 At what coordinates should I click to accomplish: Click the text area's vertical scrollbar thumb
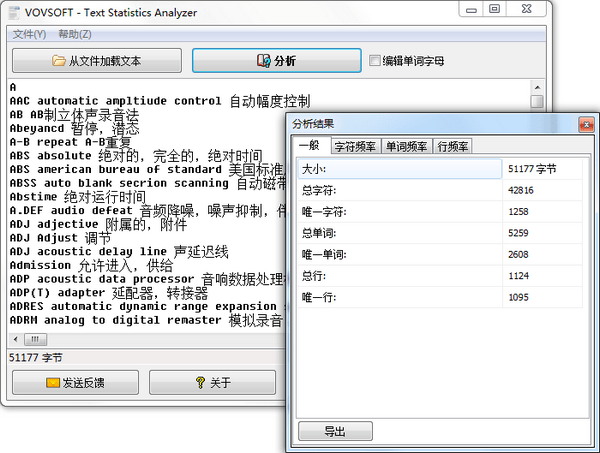537,101
